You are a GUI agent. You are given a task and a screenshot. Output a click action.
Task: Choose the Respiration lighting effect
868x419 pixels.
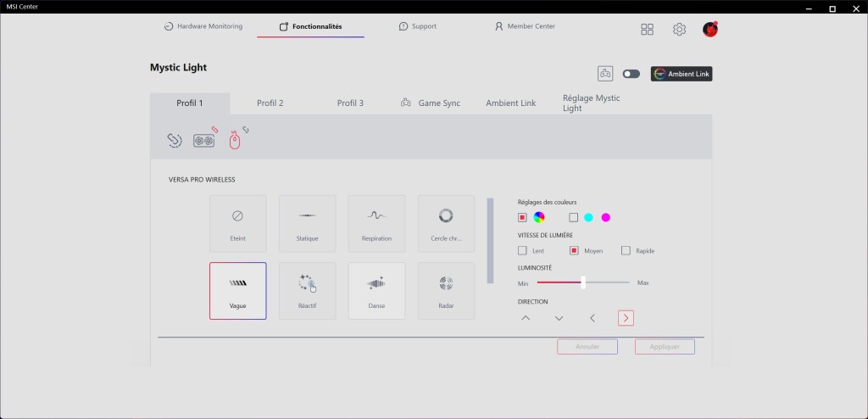click(x=376, y=223)
